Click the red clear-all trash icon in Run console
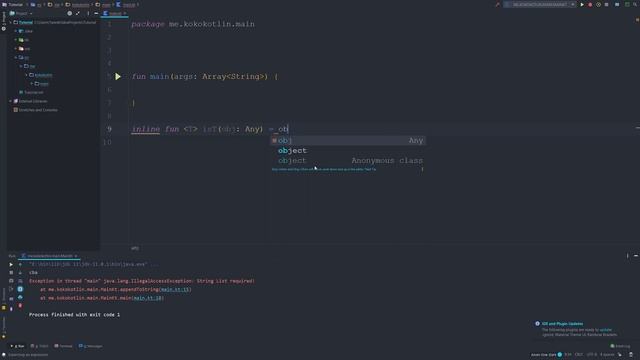Screen dimensions: 640x360 [20, 305]
